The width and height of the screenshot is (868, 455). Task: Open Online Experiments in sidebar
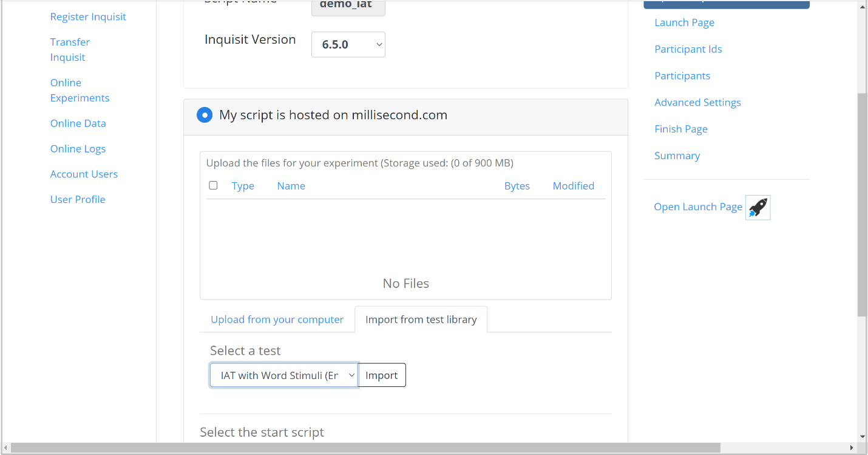pyautogui.click(x=80, y=91)
